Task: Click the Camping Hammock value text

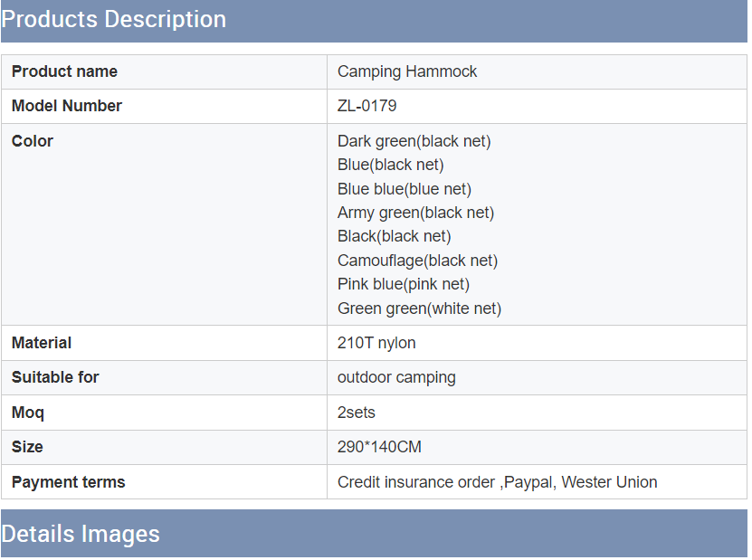Action: point(407,71)
